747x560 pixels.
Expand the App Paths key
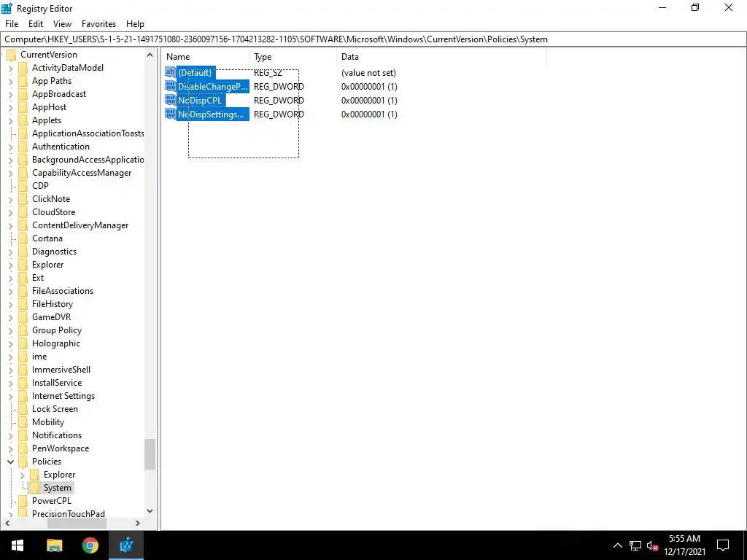coord(10,82)
